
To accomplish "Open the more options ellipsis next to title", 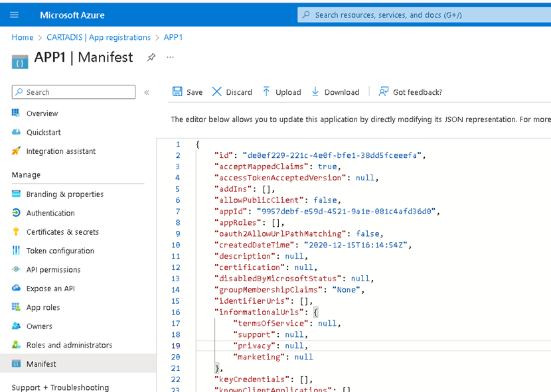I will [x=171, y=57].
